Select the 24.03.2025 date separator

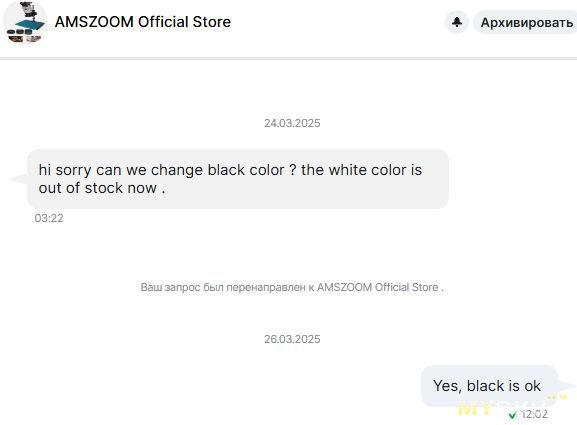(292, 123)
